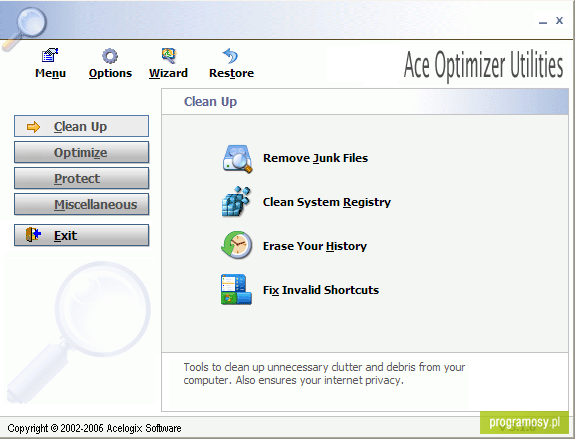Click the Ace Optimizer Utilities title text
The width and height of the screenshot is (575, 440).
(x=483, y=65)
